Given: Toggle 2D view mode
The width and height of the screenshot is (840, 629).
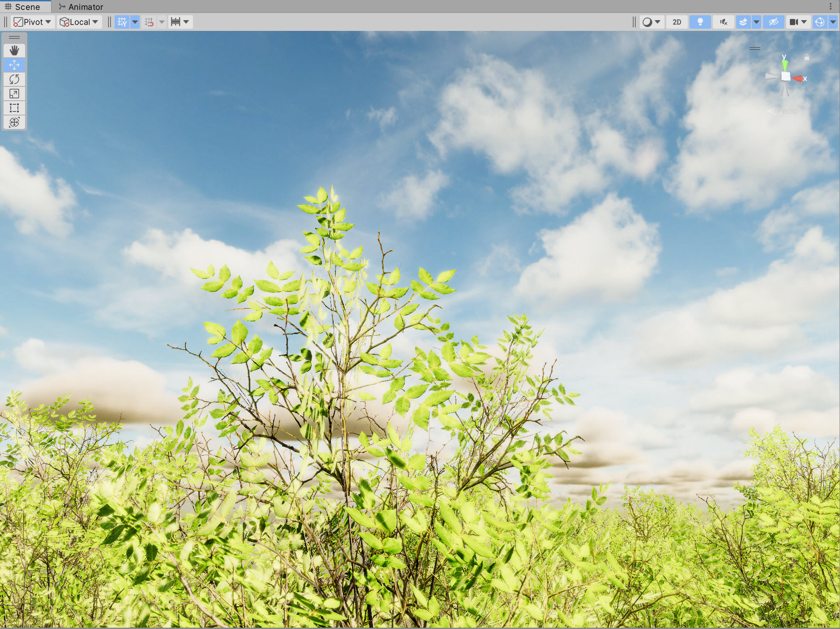Looking at the screenshot, I should 677,22.
